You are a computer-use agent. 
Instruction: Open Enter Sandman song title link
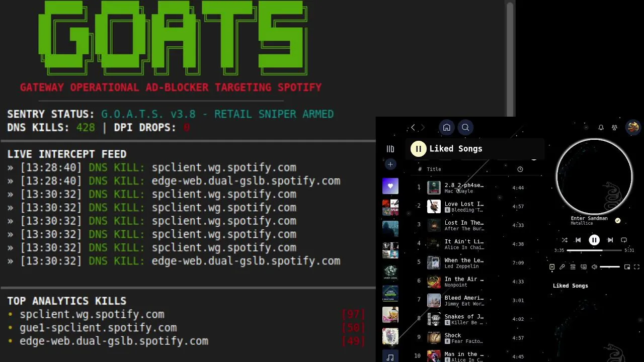[x=589, y=218]
